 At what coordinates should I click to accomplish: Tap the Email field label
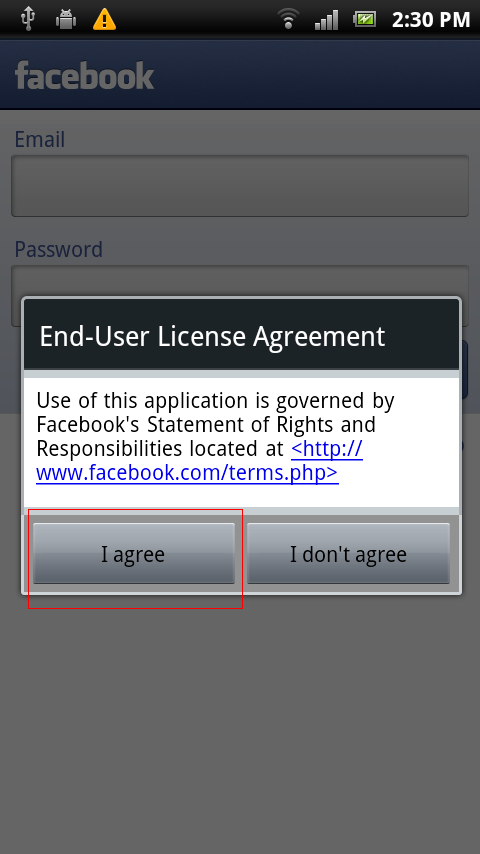40,139
